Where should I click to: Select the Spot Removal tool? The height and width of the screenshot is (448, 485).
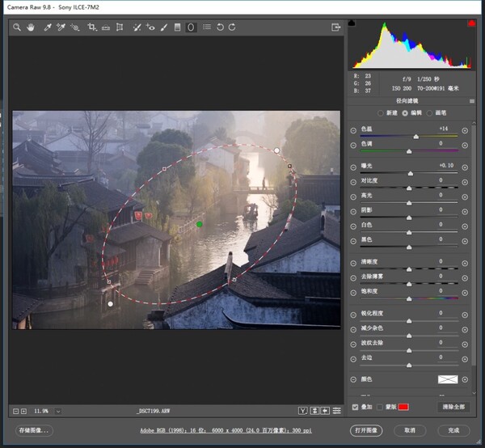(x=137, y=27)
